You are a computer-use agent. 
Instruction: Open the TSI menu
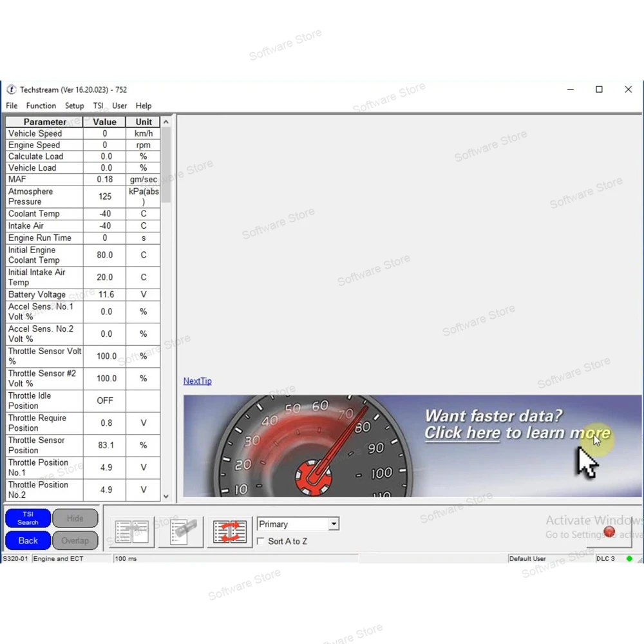(98, 106)
